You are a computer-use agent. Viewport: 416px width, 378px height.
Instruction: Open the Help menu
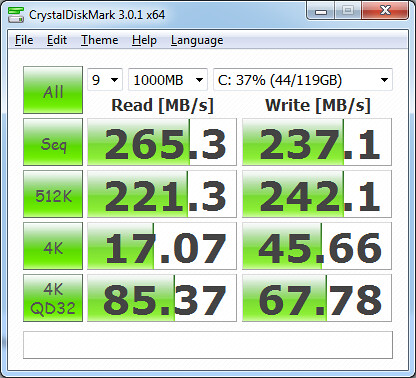pos(144,40)
